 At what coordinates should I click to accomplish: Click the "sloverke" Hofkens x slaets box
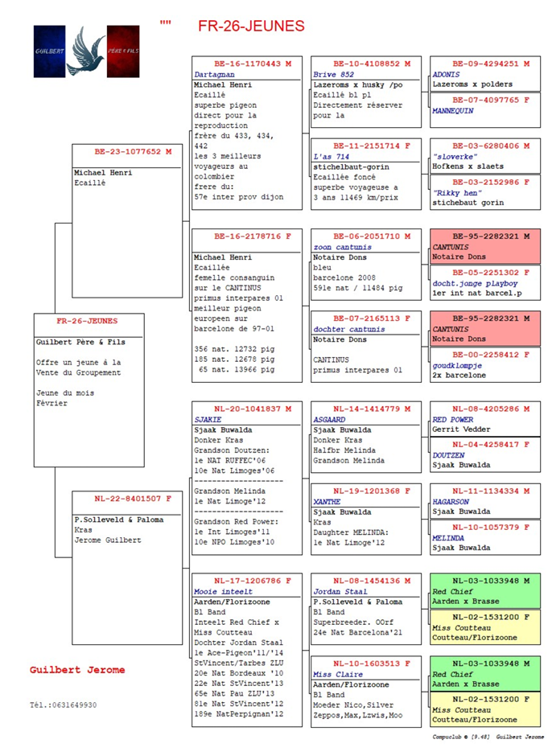tap(484, 156)
